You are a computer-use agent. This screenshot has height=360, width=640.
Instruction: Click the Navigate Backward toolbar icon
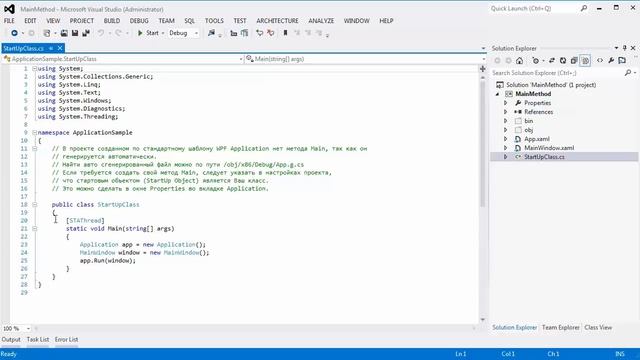point(14,33)
